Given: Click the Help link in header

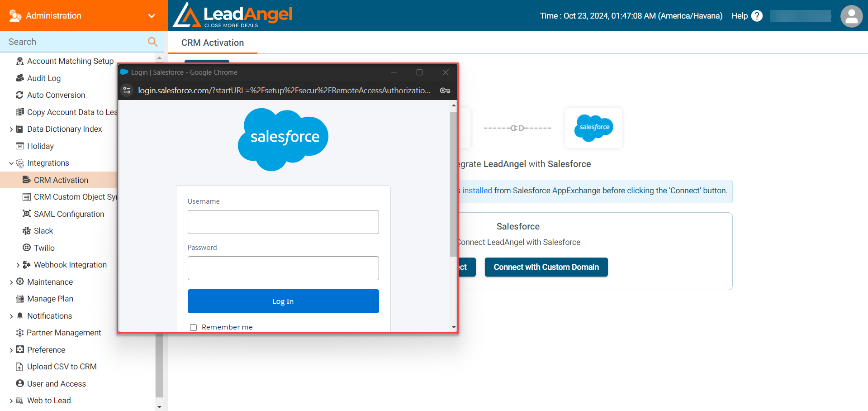Looking at the screenshot, I should [x=740, y=16].
